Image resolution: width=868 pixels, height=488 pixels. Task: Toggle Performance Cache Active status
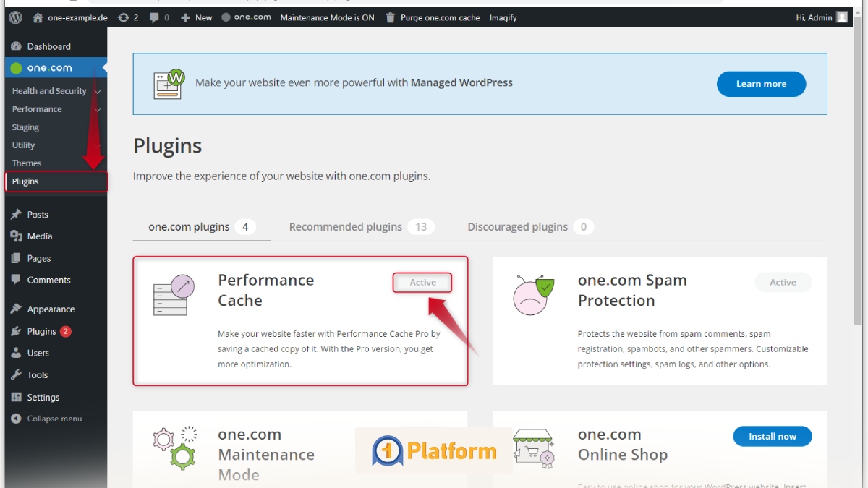point(422,283)
